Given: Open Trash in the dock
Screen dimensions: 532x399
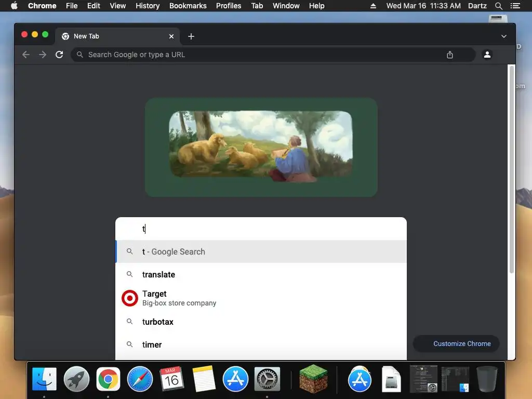Looking at the screenshot, I should (487, 379).
